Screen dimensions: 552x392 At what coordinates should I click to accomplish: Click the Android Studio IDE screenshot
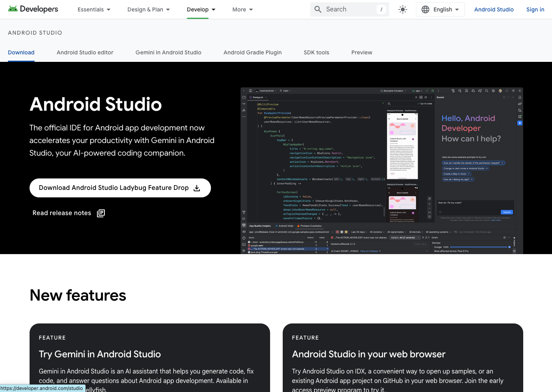click(x=382, y=171)
